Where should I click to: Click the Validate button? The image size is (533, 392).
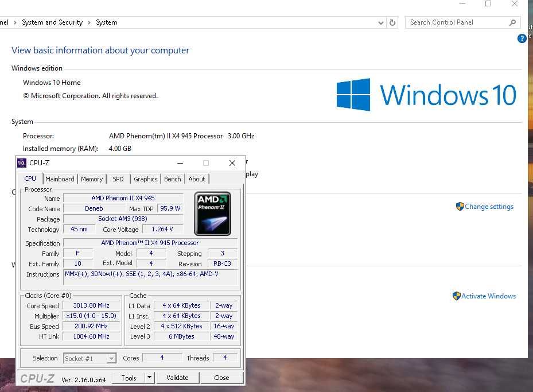point(177,378)
